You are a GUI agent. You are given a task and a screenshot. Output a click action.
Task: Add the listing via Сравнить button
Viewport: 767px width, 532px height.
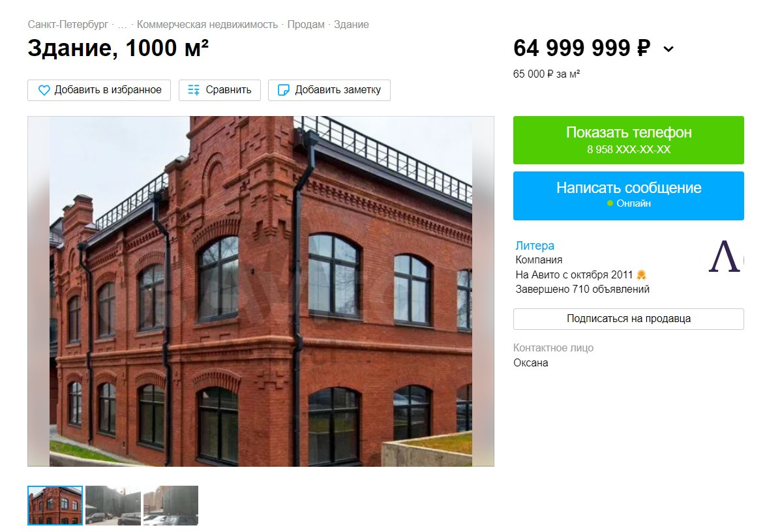220,90
